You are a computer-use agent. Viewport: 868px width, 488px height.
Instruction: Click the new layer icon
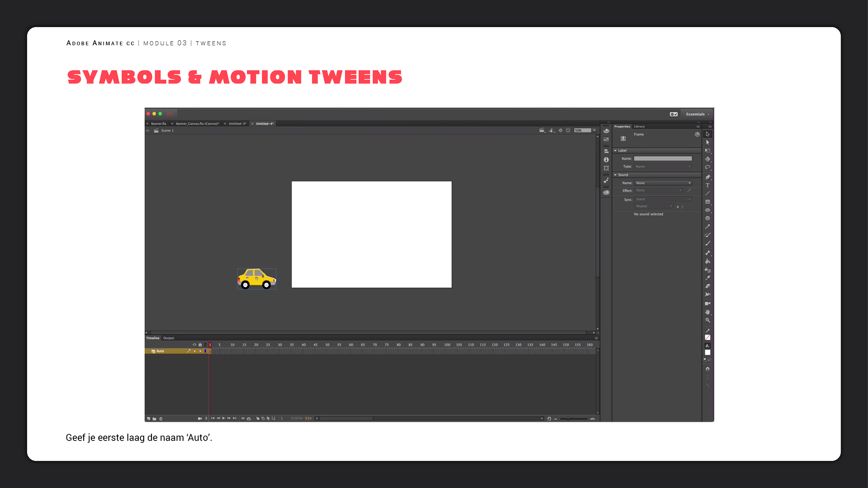[x=148, y=419]
